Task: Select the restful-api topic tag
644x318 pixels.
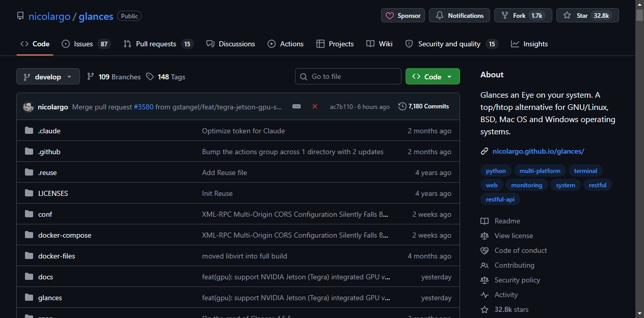Action: coord(500,199)
